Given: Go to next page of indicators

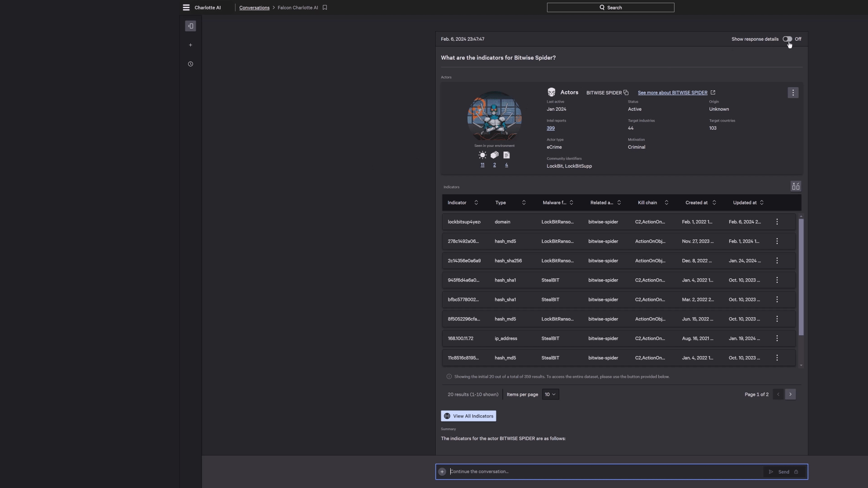Looking at the screenshot, I should coord(790,394).
